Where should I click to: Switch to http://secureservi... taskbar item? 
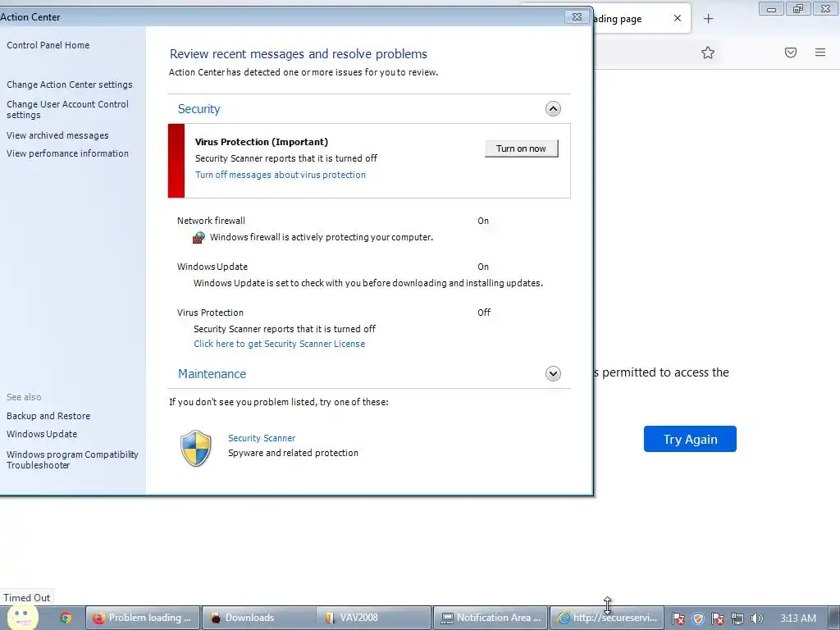tap(607, 618)
